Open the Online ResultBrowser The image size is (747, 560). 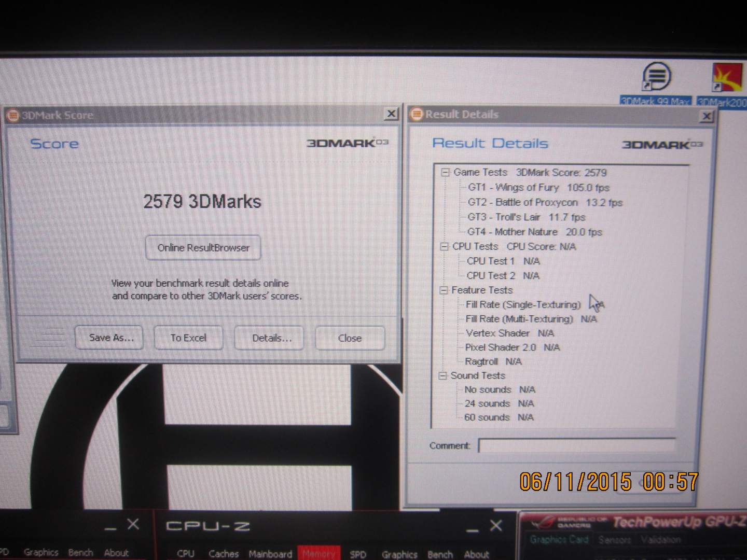[203, 248]
